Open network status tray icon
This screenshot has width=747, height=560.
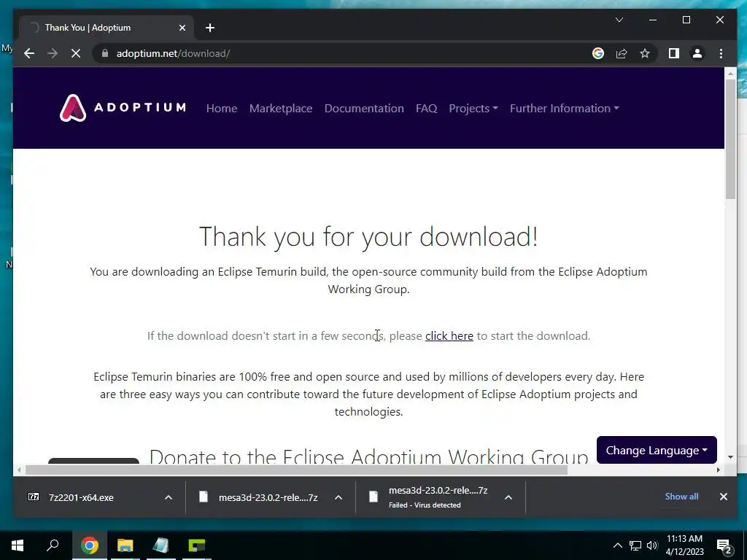tap(635, 545)
